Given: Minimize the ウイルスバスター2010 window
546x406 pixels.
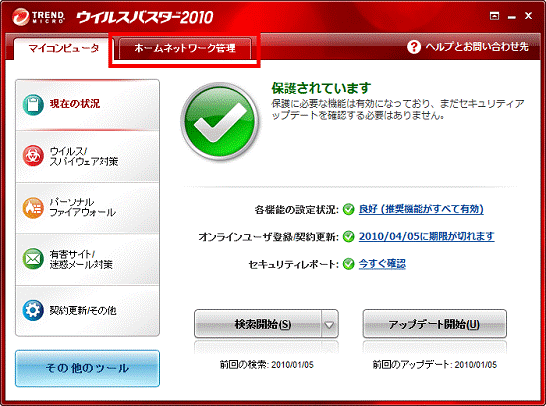Looking at the screenshot, I should click(x=512, y=17).
